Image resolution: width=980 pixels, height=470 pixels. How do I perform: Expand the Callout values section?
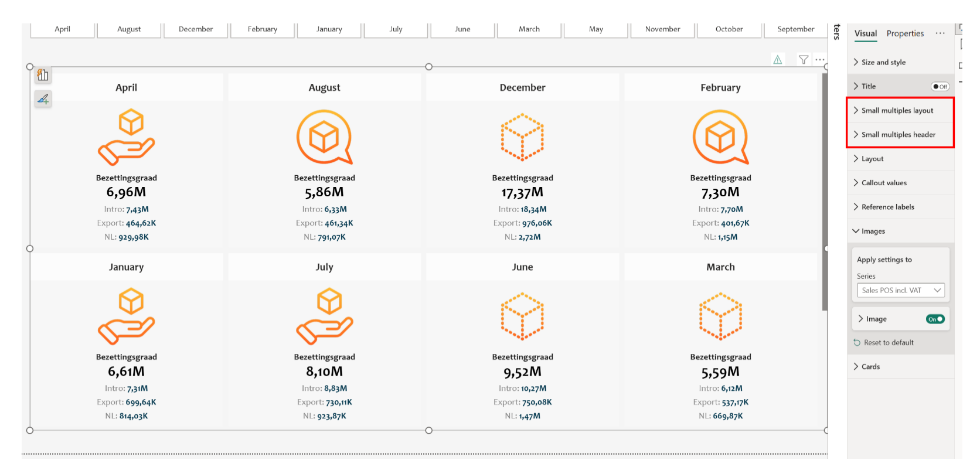[884, 183]
